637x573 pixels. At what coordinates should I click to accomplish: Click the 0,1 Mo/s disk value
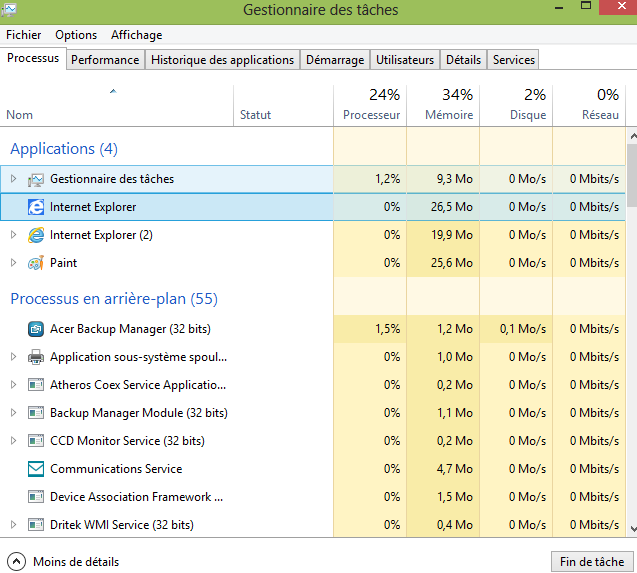(523, 329)
